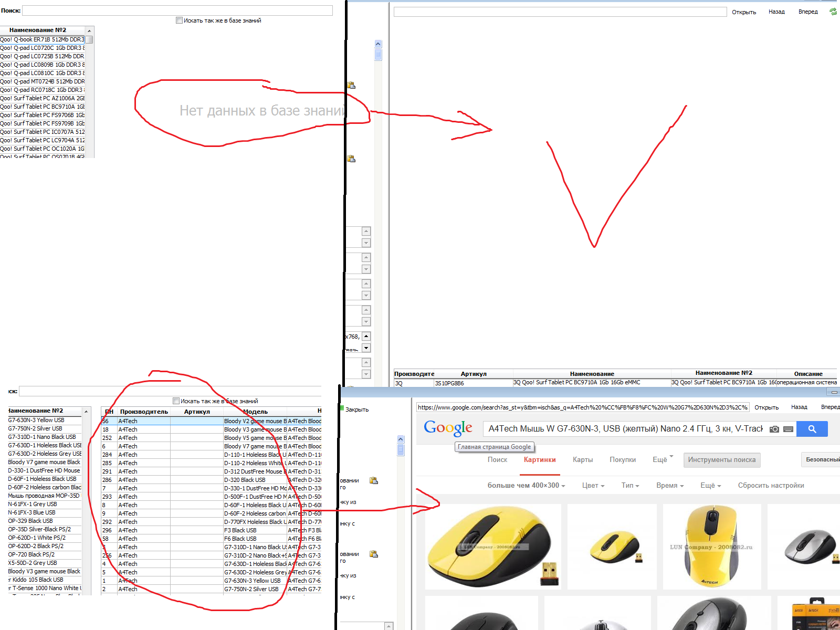Select 'Мышь проводная МОР-35D' list row
This screenshot has height=630, width=840.
coord(45,496)
